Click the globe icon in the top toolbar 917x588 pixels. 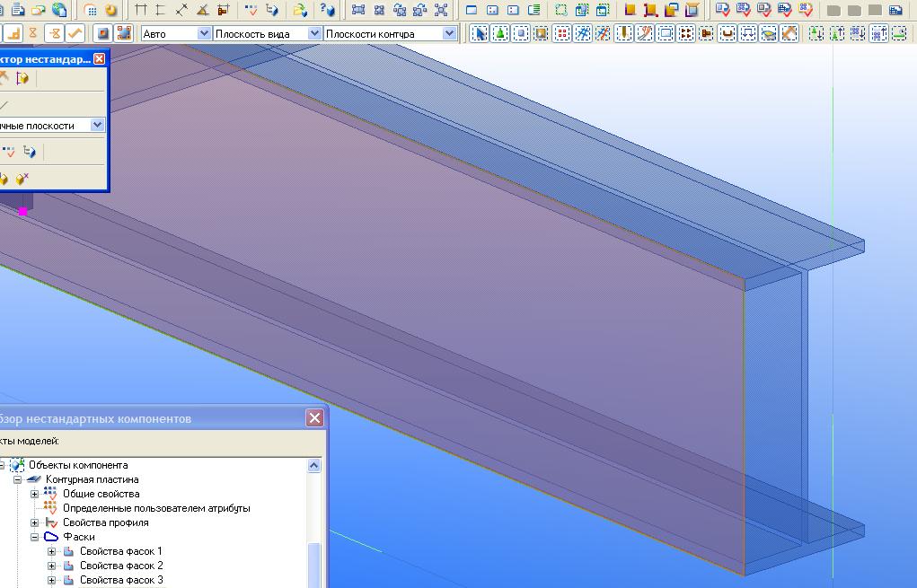(59, 10)
